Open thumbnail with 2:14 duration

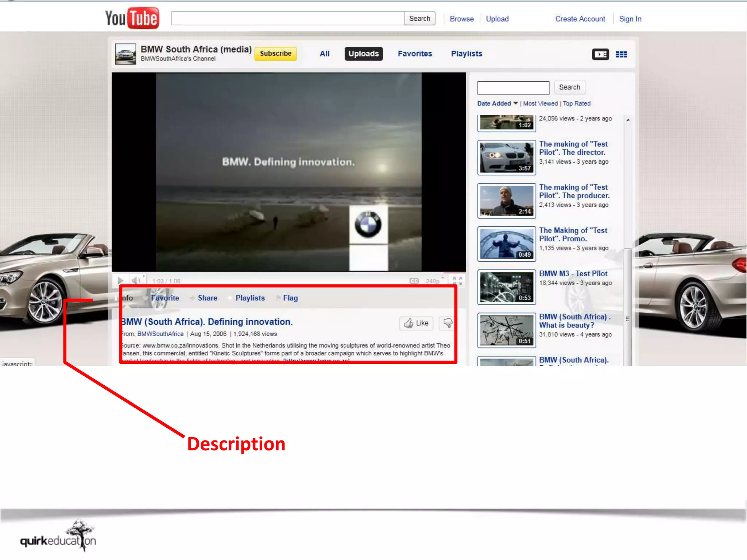507,201
